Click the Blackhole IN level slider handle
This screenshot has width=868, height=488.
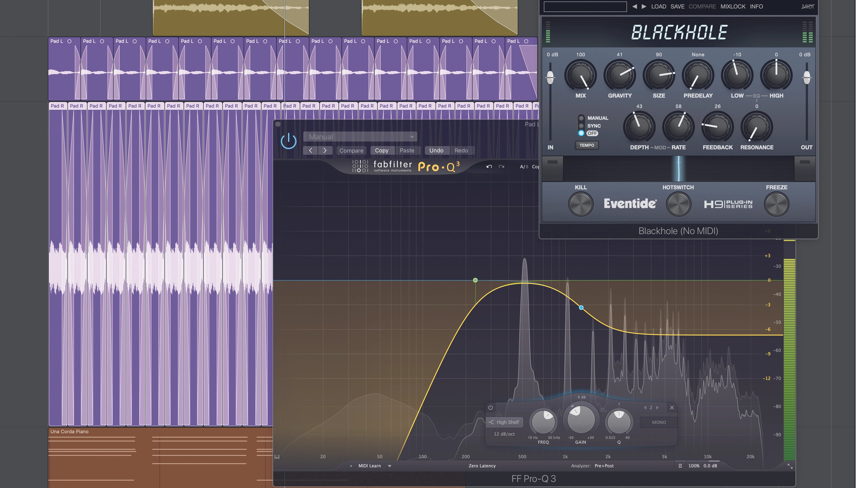tap(550, 78)
